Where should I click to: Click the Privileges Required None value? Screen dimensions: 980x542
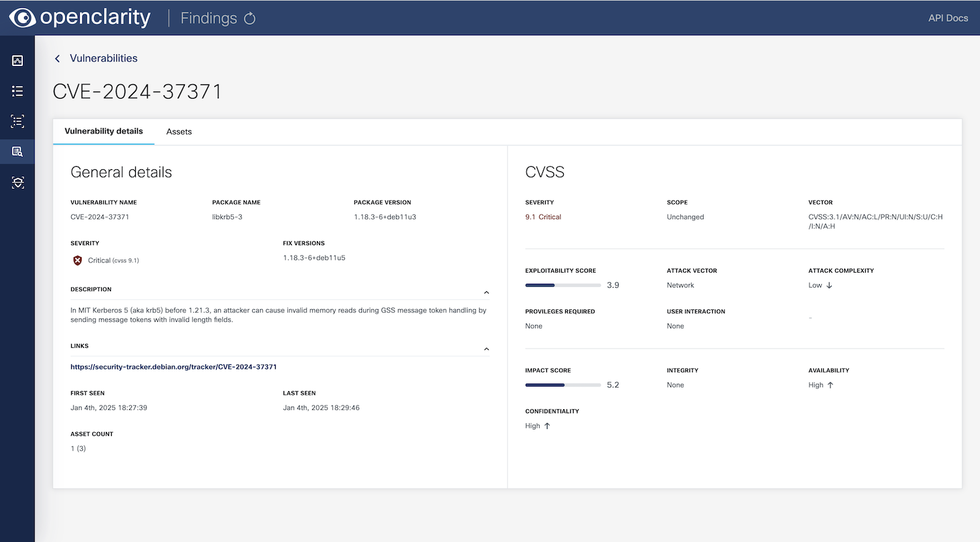pyautogui.click(x=534, y=326)
